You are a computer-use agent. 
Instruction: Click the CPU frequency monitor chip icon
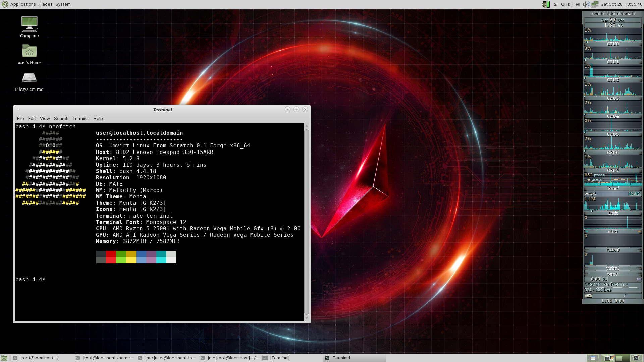click(546, 4)
